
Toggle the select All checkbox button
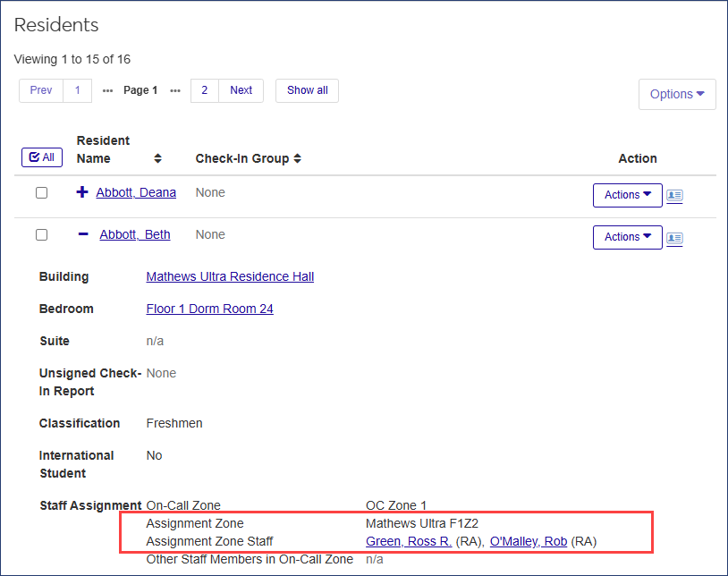(x=42, y=157)
